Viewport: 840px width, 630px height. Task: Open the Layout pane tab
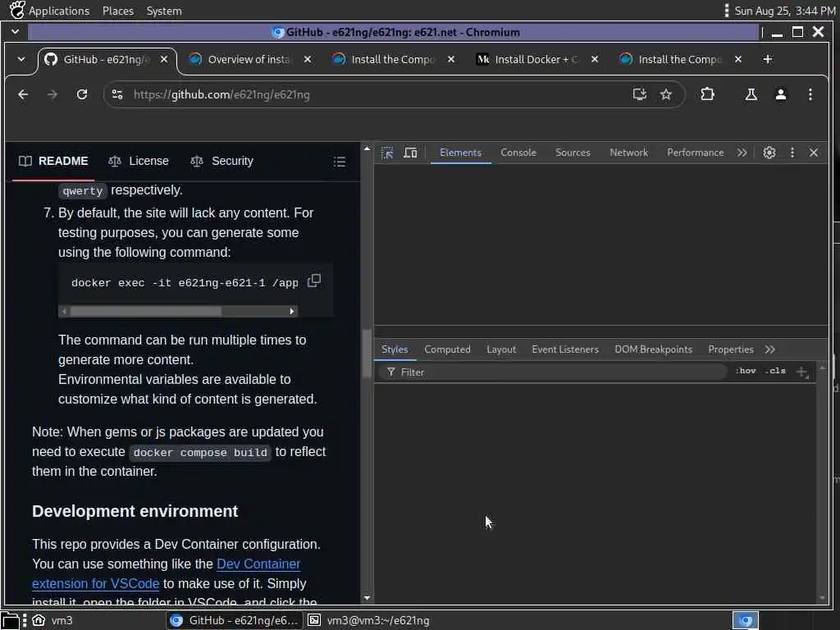pyautogui.click(x=501, y=349)
